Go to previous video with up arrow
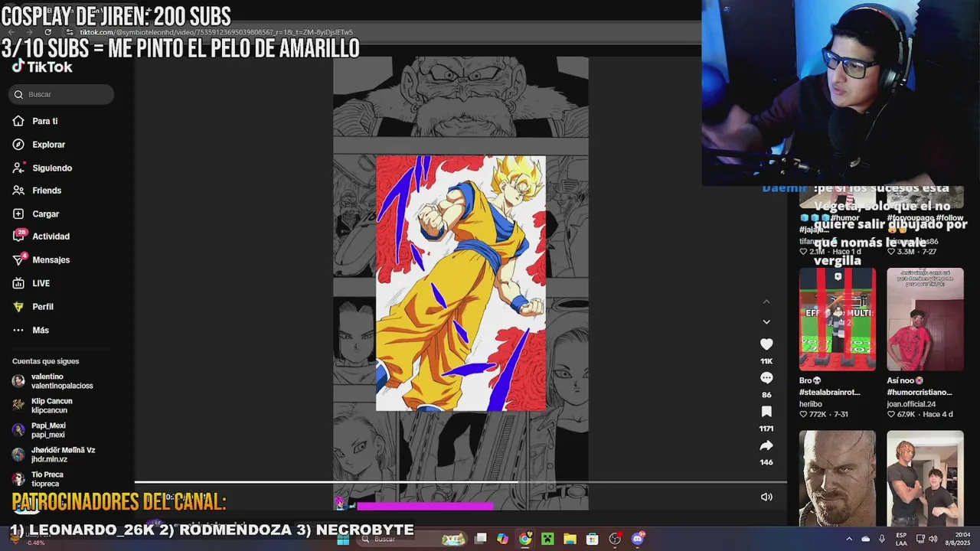 766,302
